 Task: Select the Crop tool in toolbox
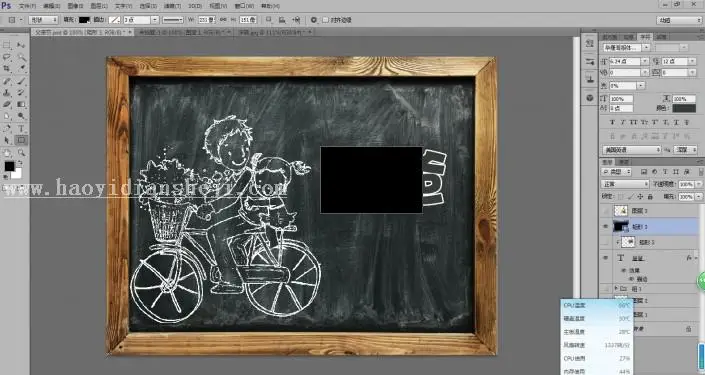point(7,69)
